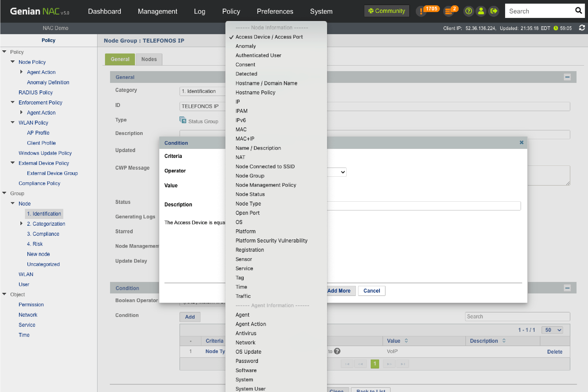
Task: Click the refresh icon next to session timer
Action: click(582, 28)
